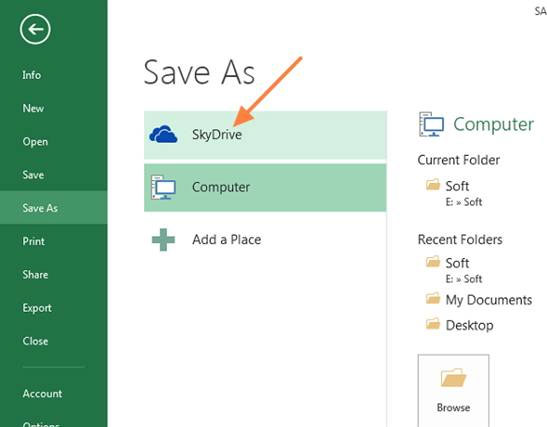Click folder icon beside Current Folder Soft
Screen dimensions: 547x427
point(433,185)
